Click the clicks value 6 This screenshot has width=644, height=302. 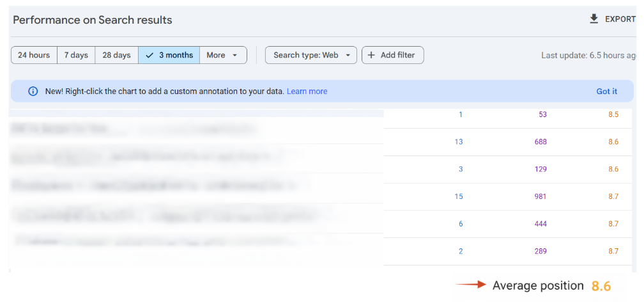pyautogui.click(x=461, y=224)
